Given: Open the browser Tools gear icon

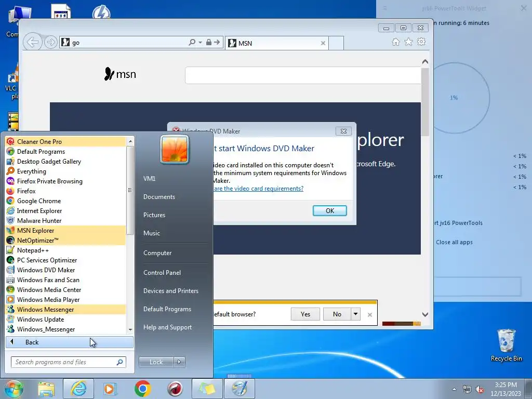Looking at the screenshot, I should pyautogui.click(x=421, y=42).
